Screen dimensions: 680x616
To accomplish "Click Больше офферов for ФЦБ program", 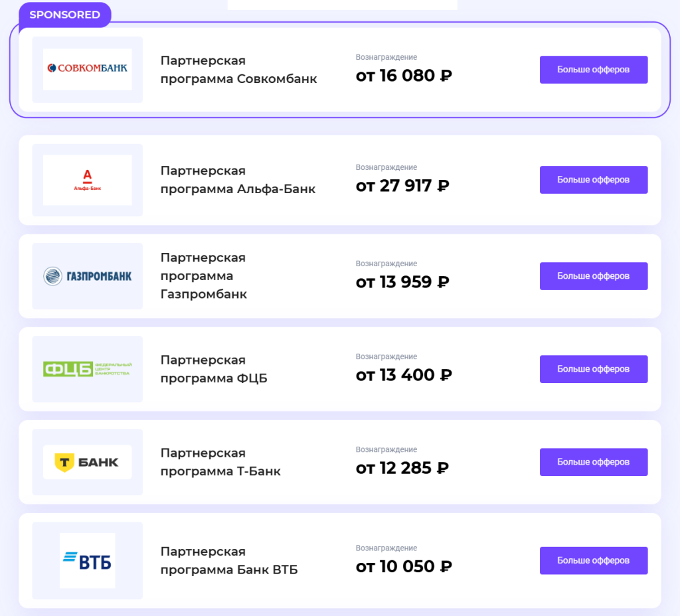I will pyautogui.click(x=593, y=368).
